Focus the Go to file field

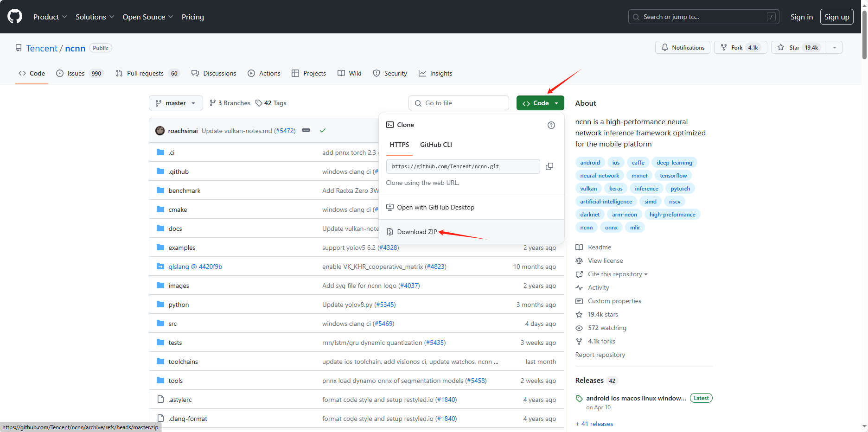coord(459,103)
